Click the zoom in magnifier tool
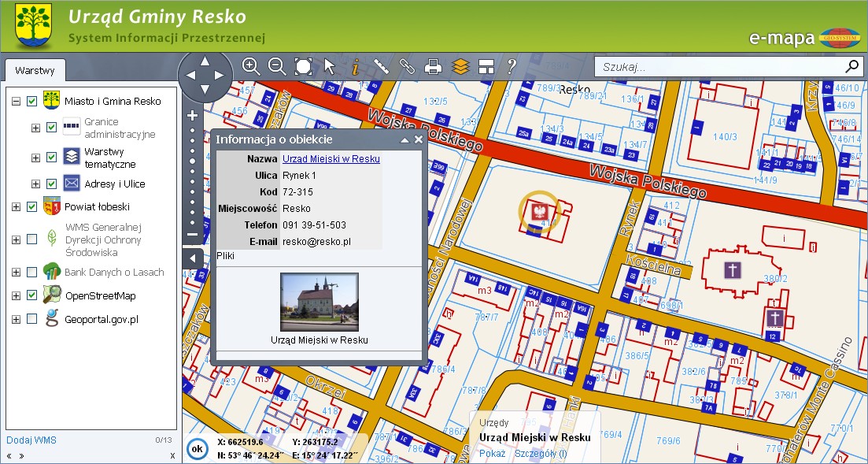 (x=251, y=66)
